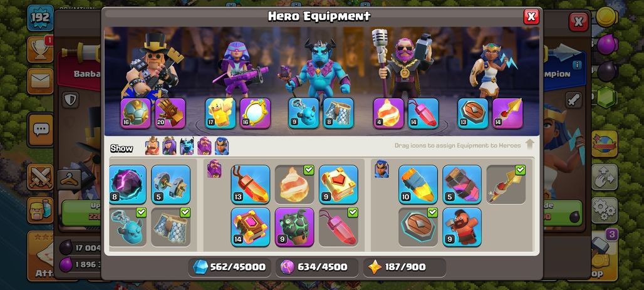Select the Dark Orb level 8

pyautogui.click(x=128, y=184)
